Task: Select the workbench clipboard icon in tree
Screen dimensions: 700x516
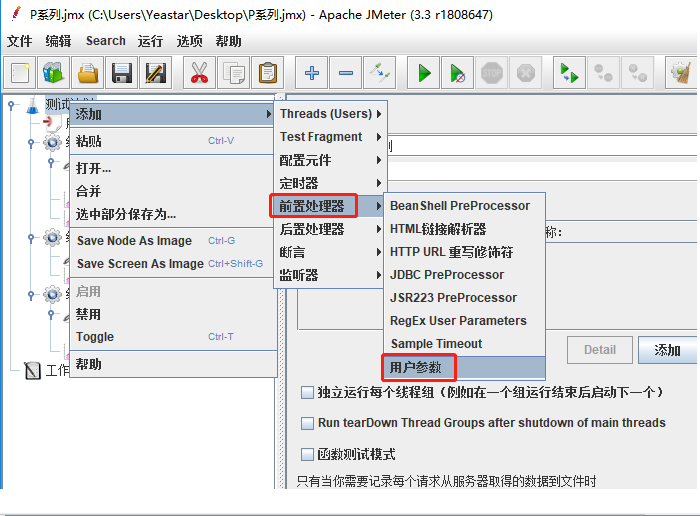Action: (33, 370)
